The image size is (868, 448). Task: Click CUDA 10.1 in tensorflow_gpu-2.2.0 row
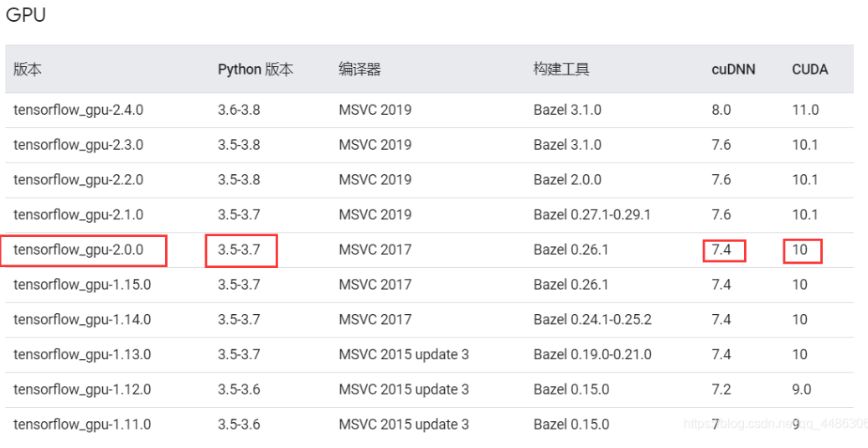(x=805, y=180)
